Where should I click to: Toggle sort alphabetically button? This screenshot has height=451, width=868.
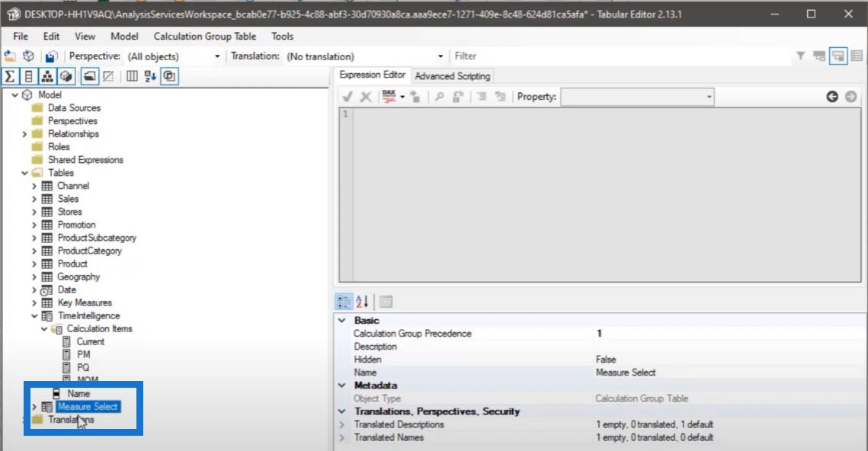(x=150, y=76)
